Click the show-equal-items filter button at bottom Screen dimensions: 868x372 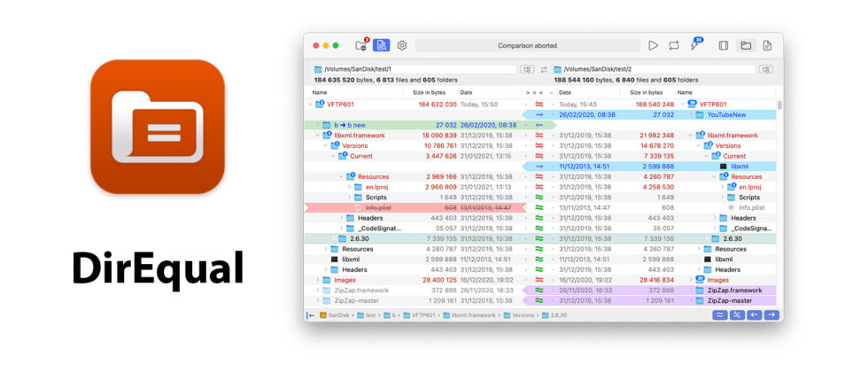pyautogui.click(x=719, y=315)
